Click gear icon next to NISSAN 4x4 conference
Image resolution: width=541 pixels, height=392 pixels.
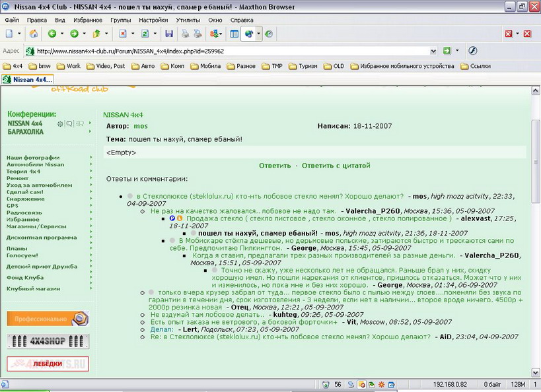[x=60, y=124]
